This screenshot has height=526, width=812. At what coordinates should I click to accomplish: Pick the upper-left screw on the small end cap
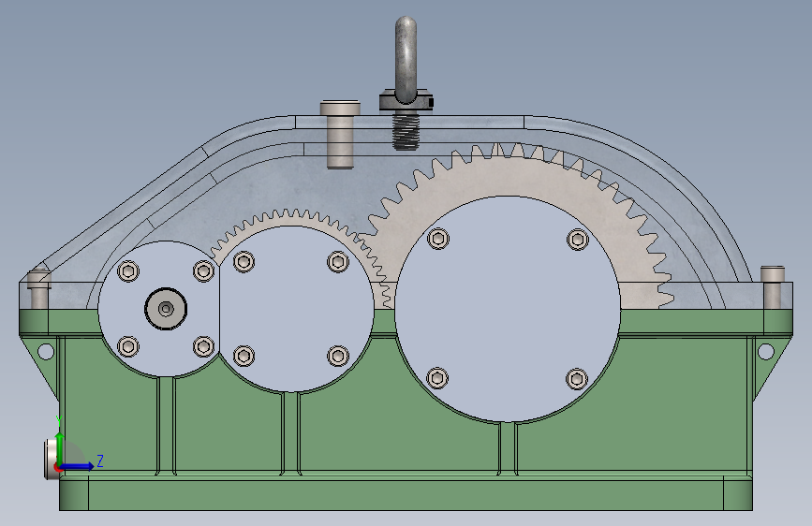(128, 270)
